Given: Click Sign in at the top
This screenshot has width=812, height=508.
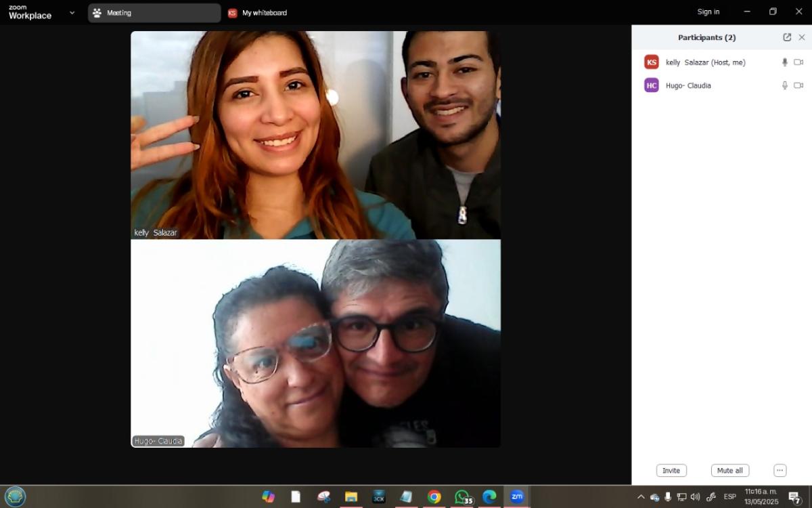Looking at the screenshot, I should coord(708,12).
